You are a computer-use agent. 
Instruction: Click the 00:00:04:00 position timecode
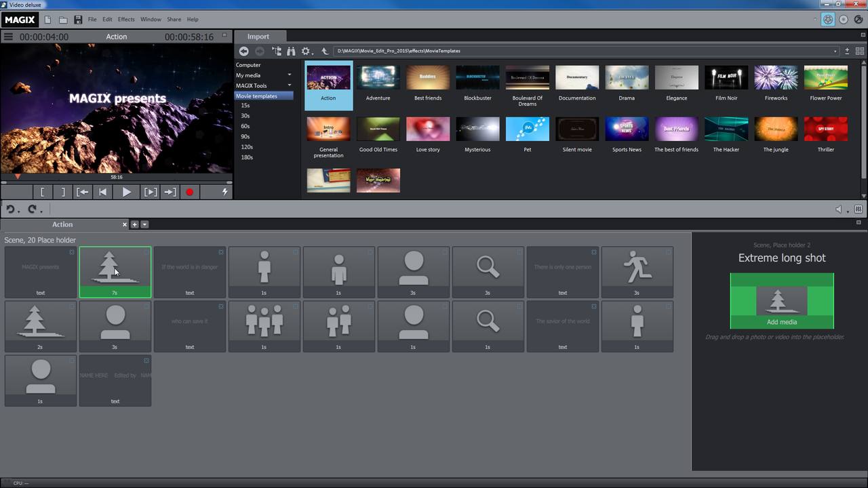coord(44,37)
